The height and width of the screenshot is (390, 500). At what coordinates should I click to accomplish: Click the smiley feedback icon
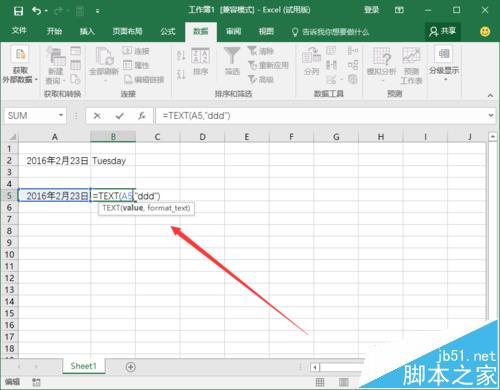(485, 32)
